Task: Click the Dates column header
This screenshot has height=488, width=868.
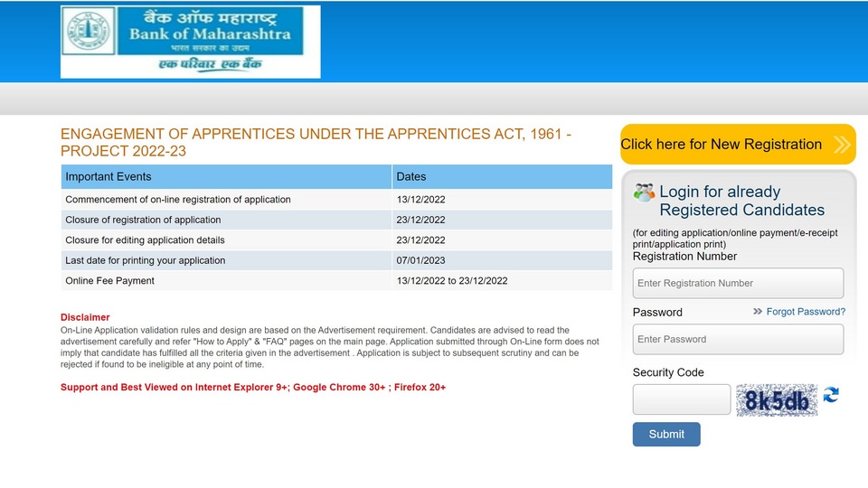Action: point(502,176)
